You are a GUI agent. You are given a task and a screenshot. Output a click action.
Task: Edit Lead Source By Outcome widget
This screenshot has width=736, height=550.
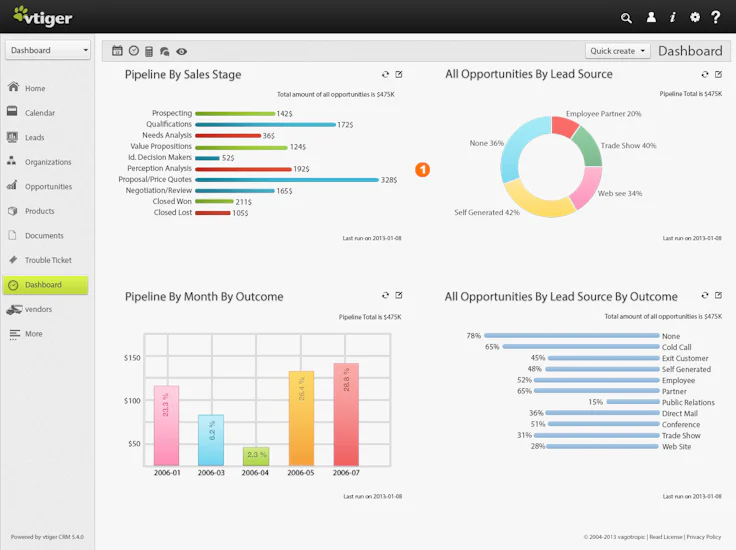[718, 295]
